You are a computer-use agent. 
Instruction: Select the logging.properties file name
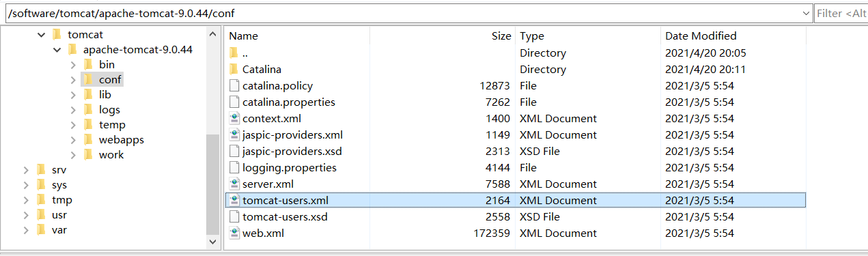pyautogui.click(x=290, y=168)
